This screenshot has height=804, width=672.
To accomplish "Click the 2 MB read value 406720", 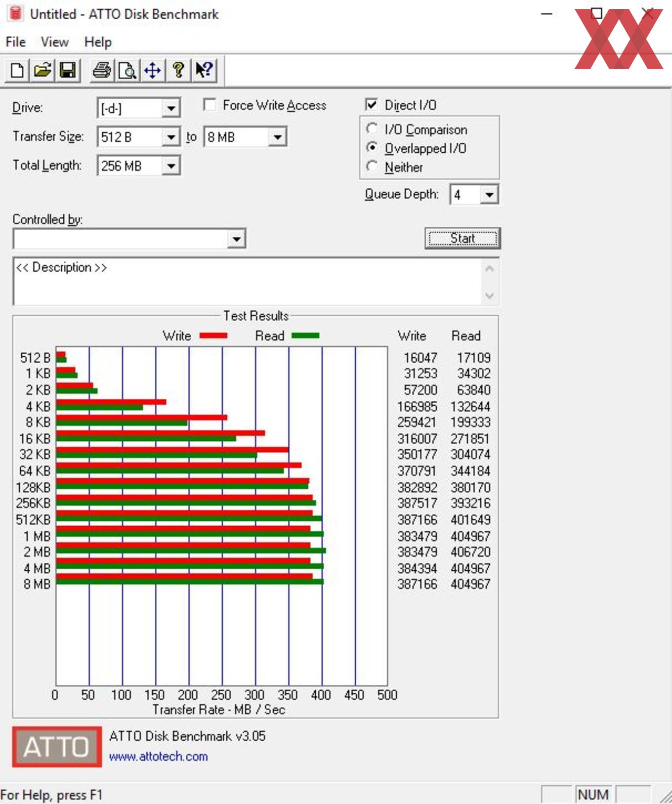I will coord(470,551).
